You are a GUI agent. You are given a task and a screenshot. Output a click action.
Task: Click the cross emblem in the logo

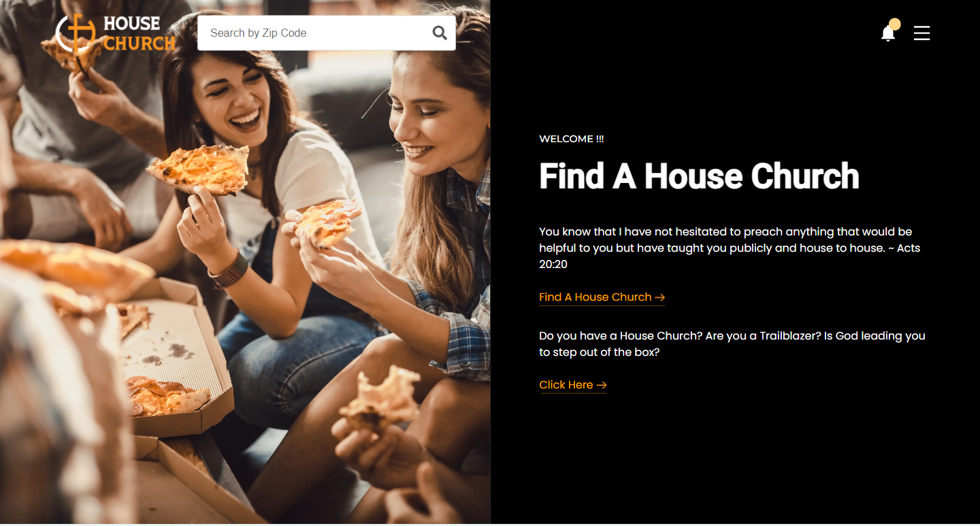[x=76, y=34]
